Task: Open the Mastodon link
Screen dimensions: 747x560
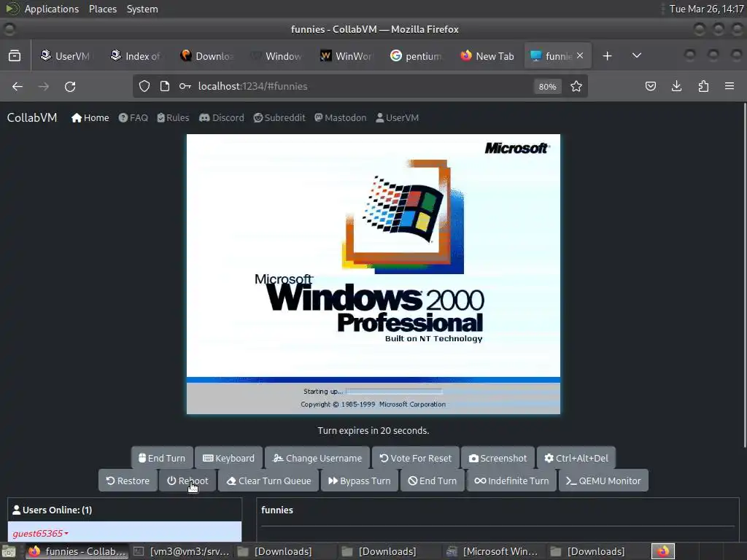Action: tap(340, 117)
